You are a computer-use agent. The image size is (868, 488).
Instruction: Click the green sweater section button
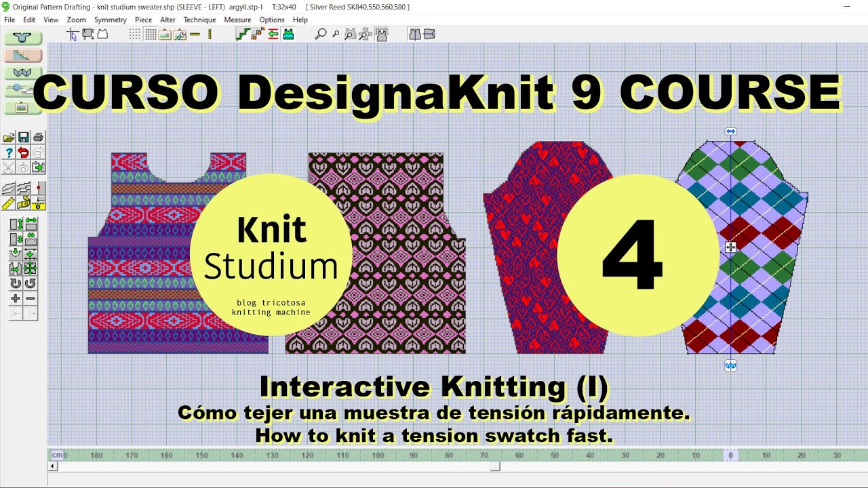(x=23, y=38)
